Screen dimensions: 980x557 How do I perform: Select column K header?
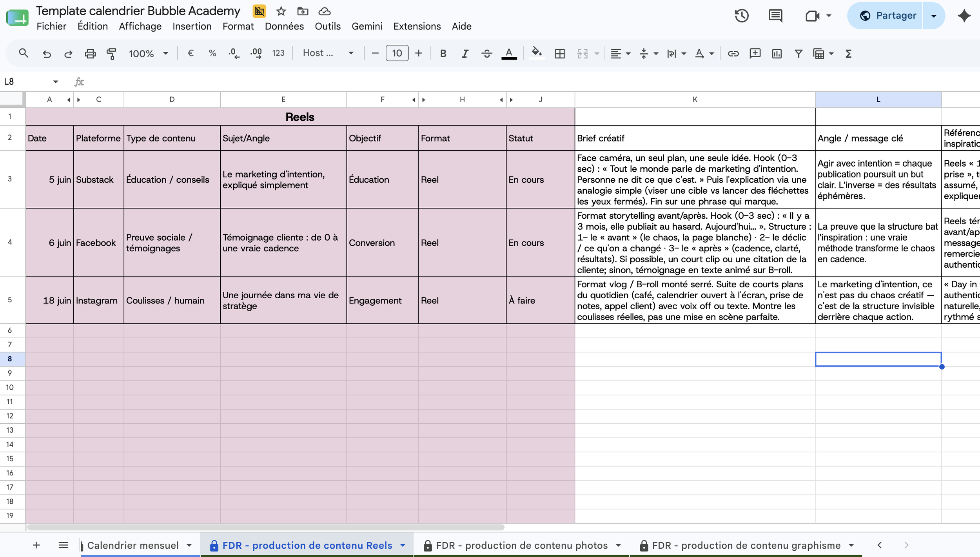(x=695, y=100)
